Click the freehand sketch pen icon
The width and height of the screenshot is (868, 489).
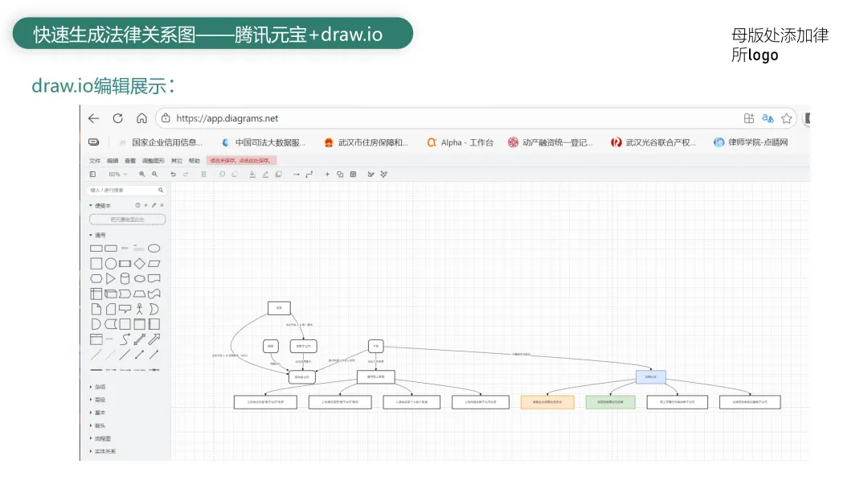tap(371, 175)
